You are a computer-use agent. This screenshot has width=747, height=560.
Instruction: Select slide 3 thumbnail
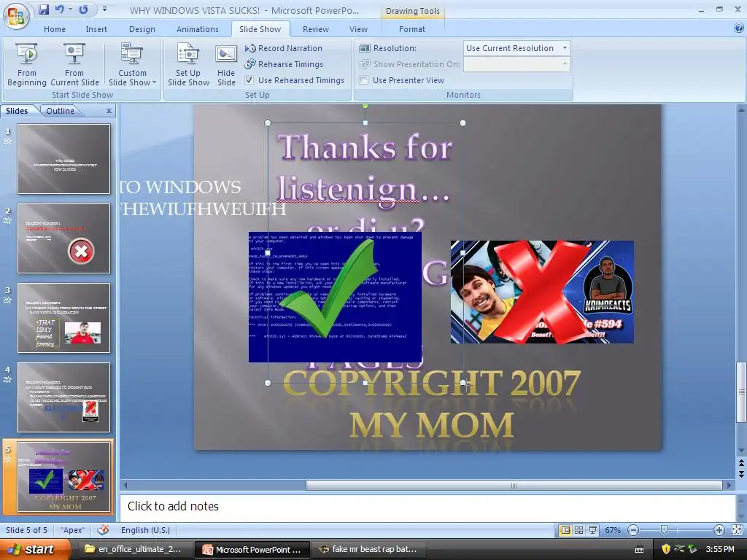[64, 318]
